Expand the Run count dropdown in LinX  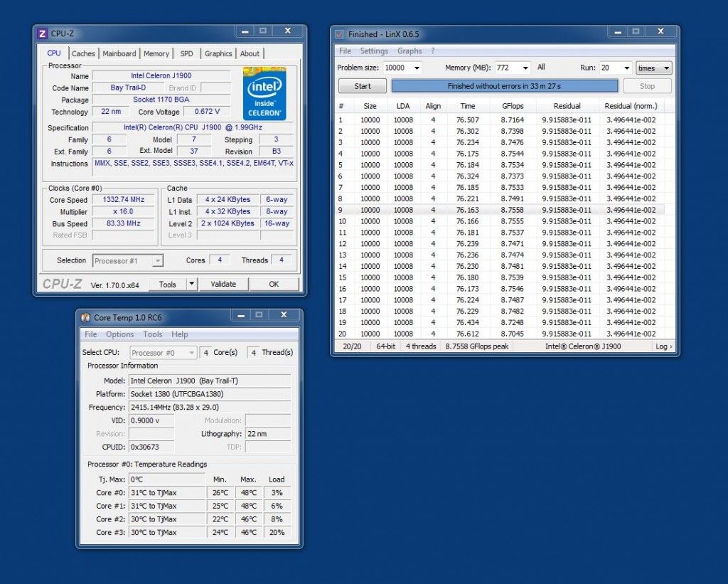626,68
